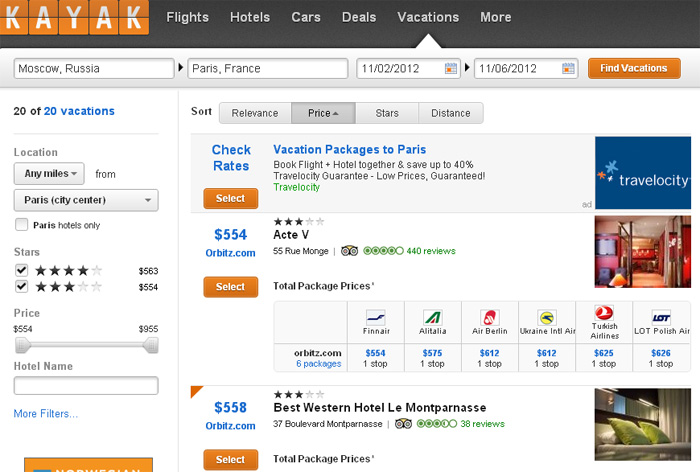Click the Acte V three-star rating
The width and height of the screenshot is (700, 472).
pos(299,221)
